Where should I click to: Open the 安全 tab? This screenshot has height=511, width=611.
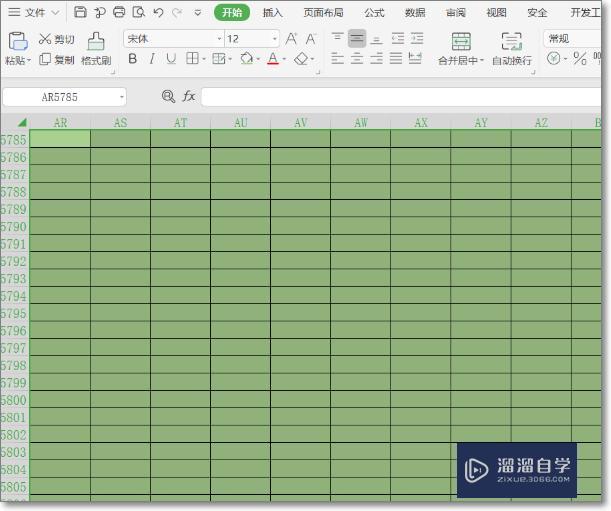(x=537, y=12)
